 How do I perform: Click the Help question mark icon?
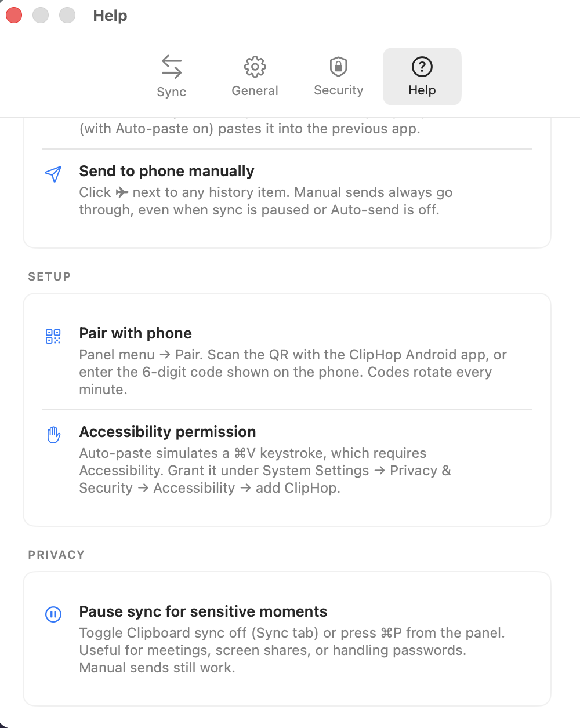click(x=422, y=66)
